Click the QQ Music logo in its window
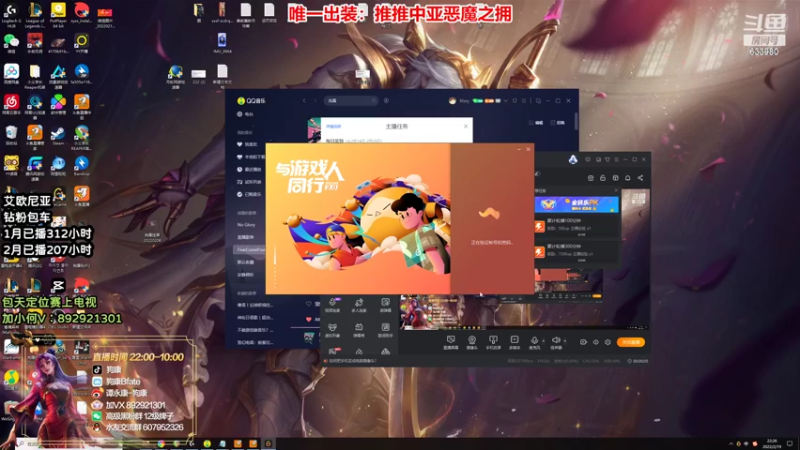 tap(252, 101)
